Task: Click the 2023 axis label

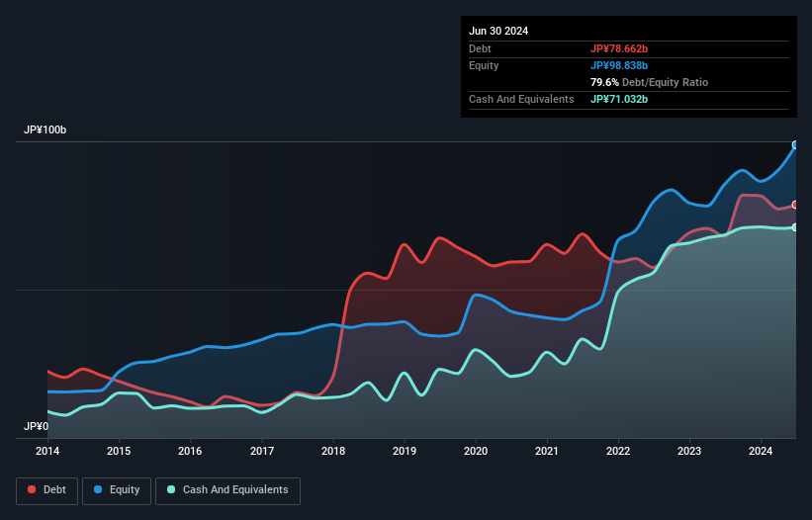Action: coord(689,451)
